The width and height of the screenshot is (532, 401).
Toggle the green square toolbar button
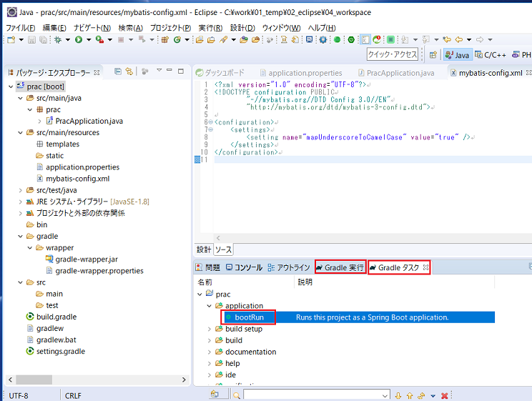click(x=390, y=40)
